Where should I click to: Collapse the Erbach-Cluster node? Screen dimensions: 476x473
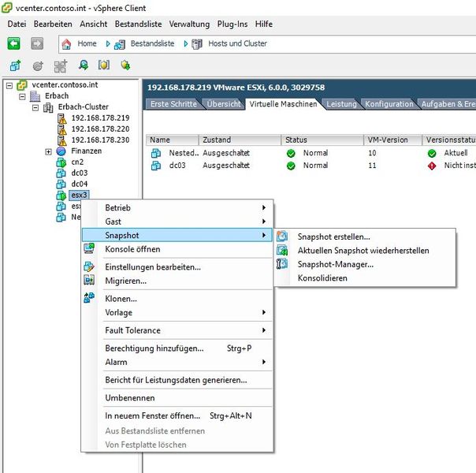pyautogui.click(x=35, y=108)
